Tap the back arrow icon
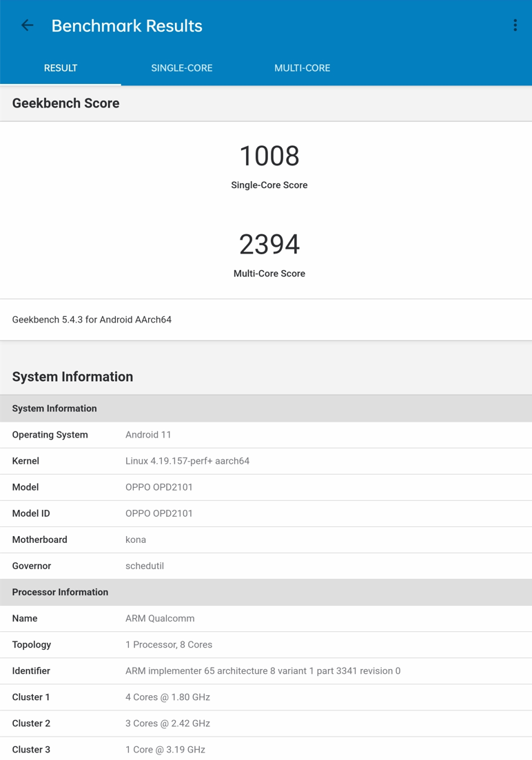532x760 pixels. coord(27,25)
